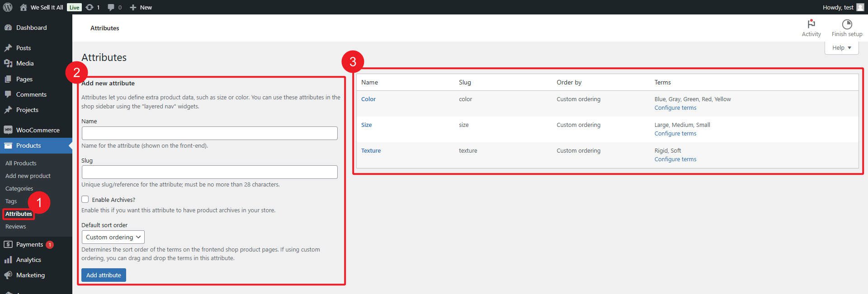The height and width of the screenshot is (294, 868).
Task: Click into the attribute Name input field
Action: pyautogui.click(x=209, y=133)
